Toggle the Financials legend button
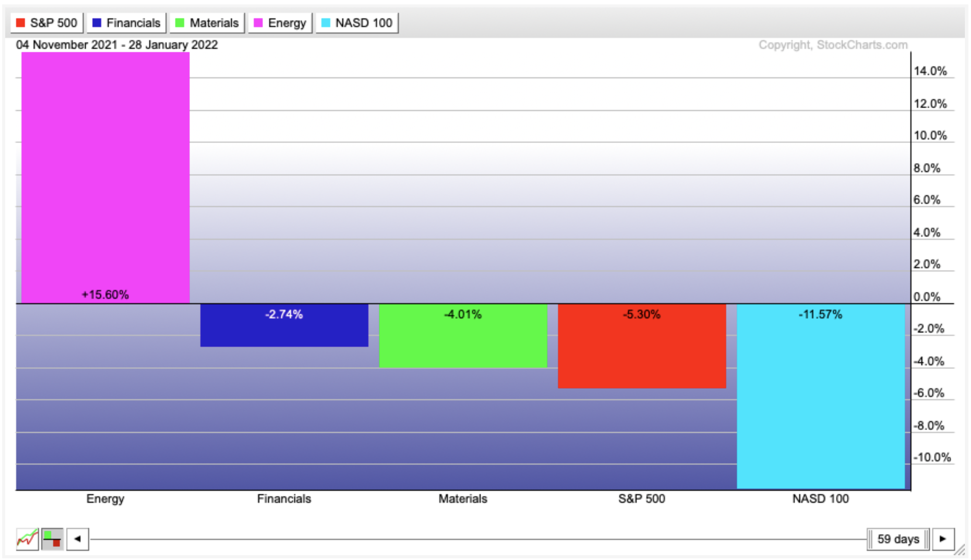The image size is (971, 560). click(x=127, y=23)
